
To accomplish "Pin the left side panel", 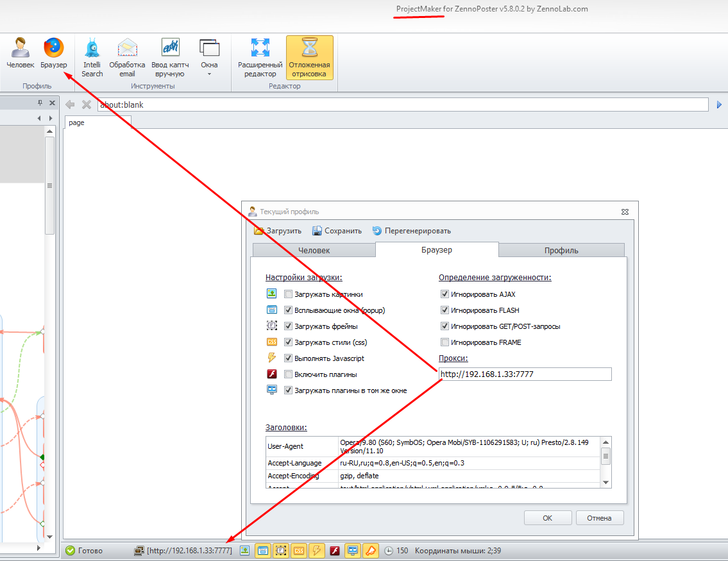I will (40, 103).
